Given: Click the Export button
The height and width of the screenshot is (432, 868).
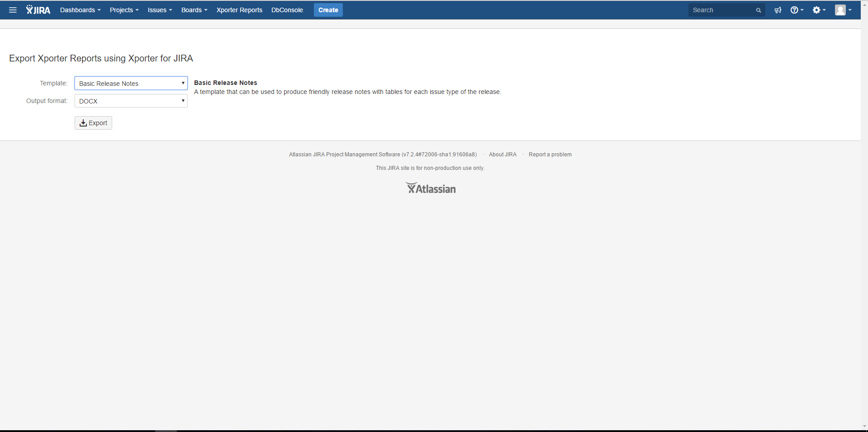Looking at the screenshot, I should [93, 123].
